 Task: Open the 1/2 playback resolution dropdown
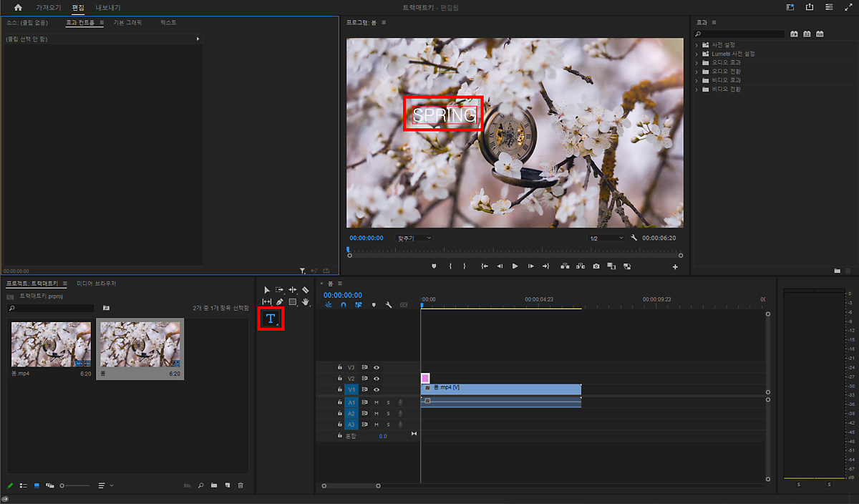coord(606,238)
